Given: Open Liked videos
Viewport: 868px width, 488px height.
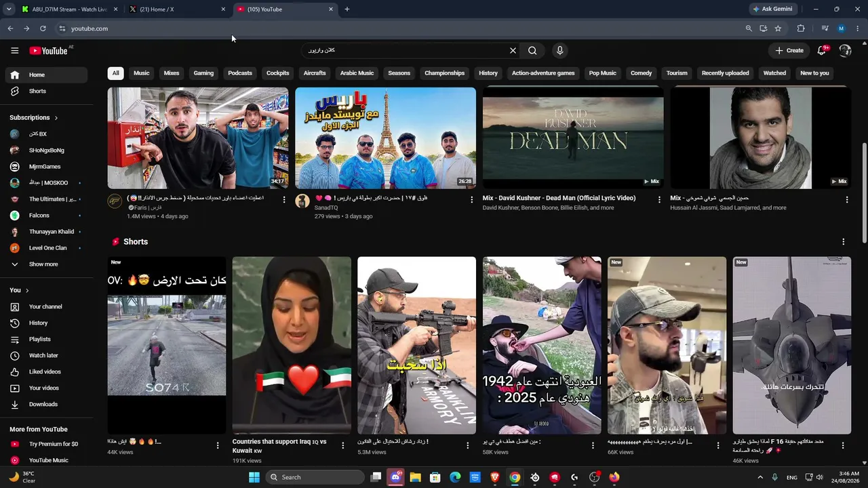Looking at the screenshot, I should 46,371.
